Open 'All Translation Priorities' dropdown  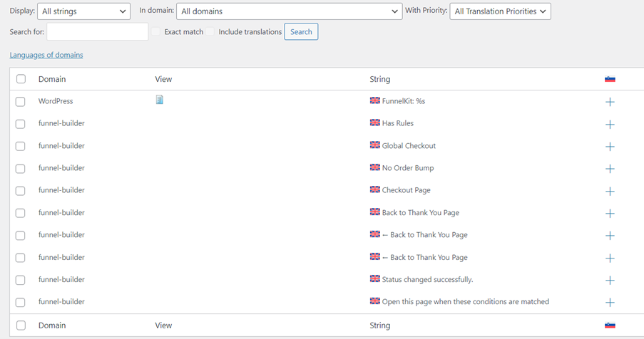[500, 11]
